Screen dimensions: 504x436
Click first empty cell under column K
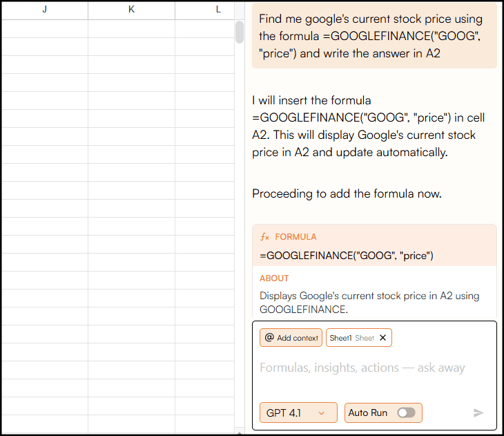(x=131, y=28)
